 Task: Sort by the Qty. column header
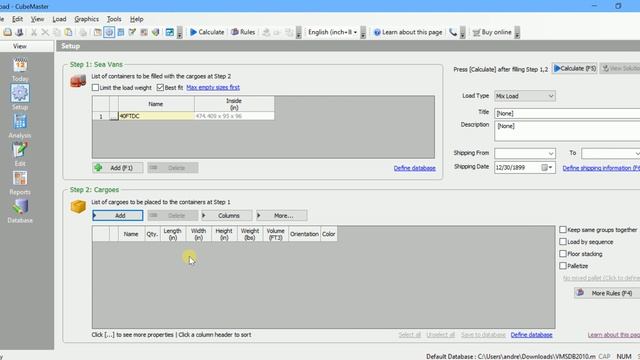(x=152, y=234)
